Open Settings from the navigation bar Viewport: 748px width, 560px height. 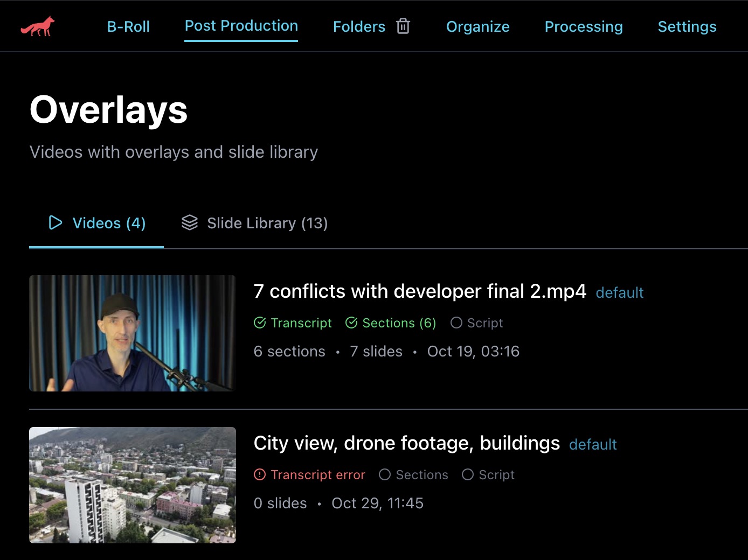[x=687, y=26]
